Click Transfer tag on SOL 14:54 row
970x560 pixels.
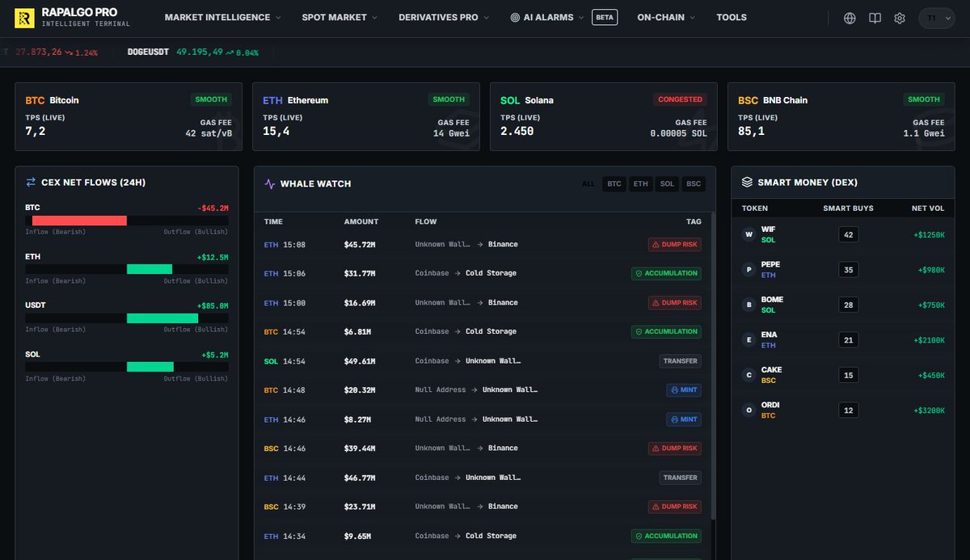pos(680,361)
